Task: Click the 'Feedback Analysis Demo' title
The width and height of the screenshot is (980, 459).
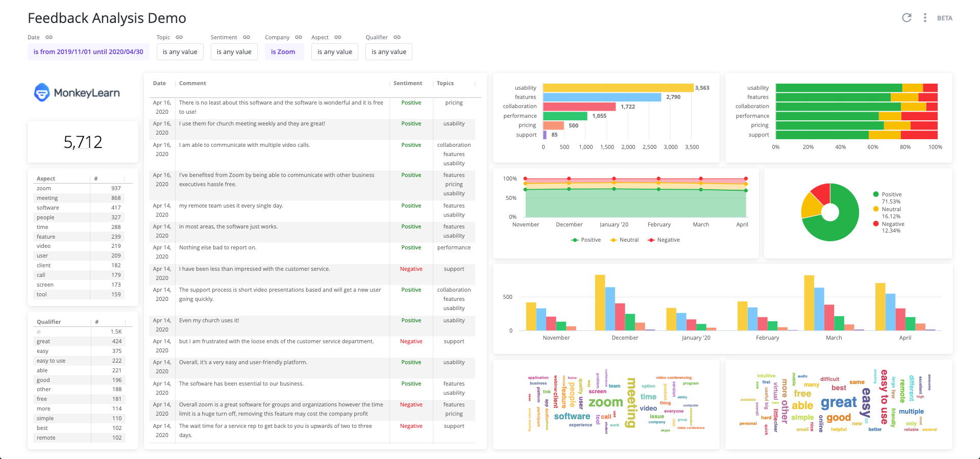Action: (x=107, y=18)
